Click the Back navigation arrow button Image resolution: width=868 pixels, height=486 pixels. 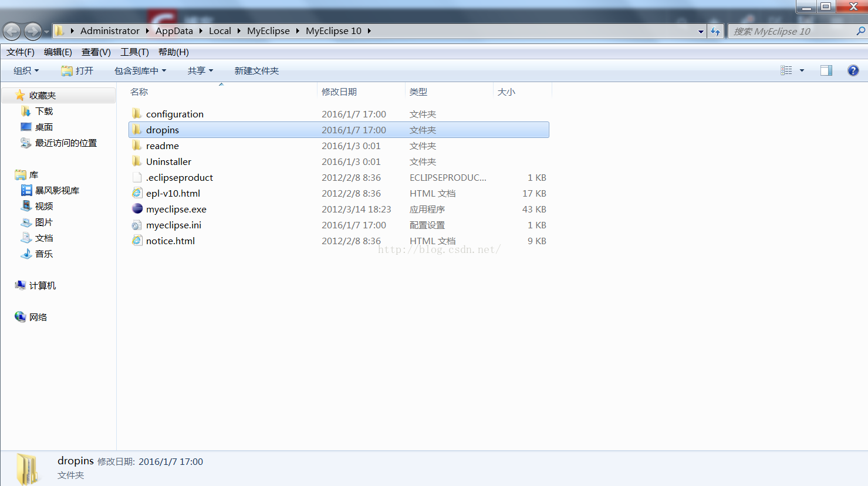(x=12, y=31)
